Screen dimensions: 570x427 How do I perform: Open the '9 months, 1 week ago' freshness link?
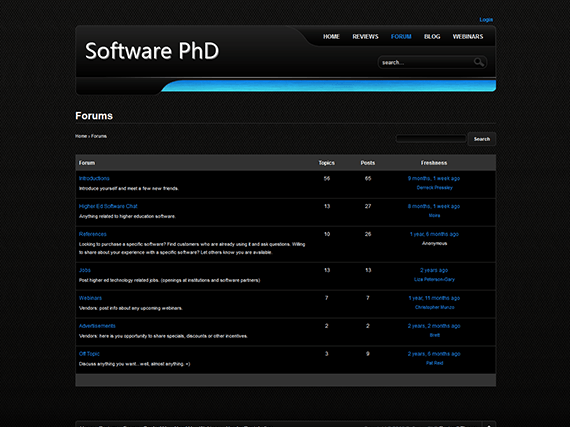[434, 178]
